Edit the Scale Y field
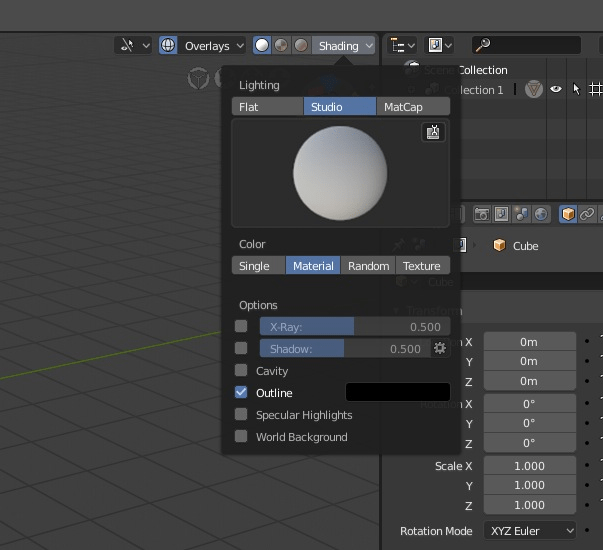Screen dimensions: 603x550 [530, 485]
